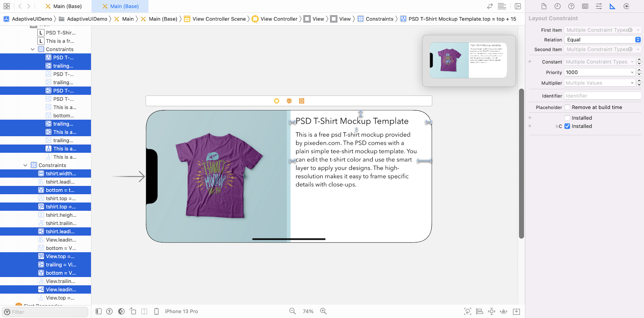Switch to the Attributes inspector
The height and width of the screenshot is (318, 644).
[x=599, y=6]
